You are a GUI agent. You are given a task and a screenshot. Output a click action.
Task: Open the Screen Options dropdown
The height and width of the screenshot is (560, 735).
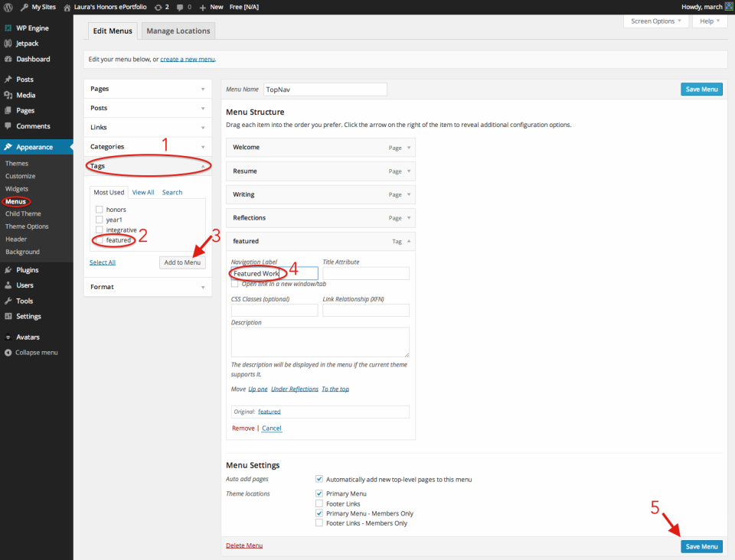(655, 21)
